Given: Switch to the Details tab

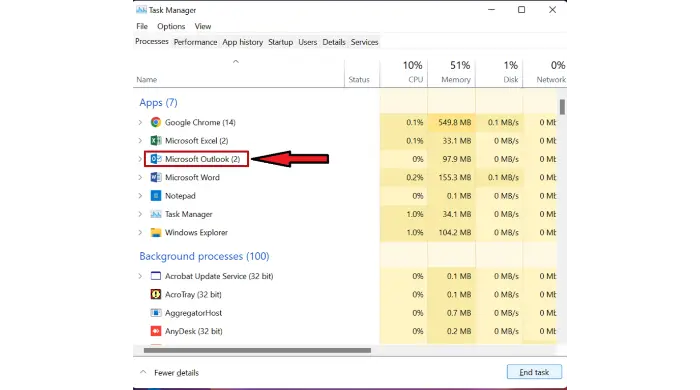Looking at the screenshot, I should (334, 42).
